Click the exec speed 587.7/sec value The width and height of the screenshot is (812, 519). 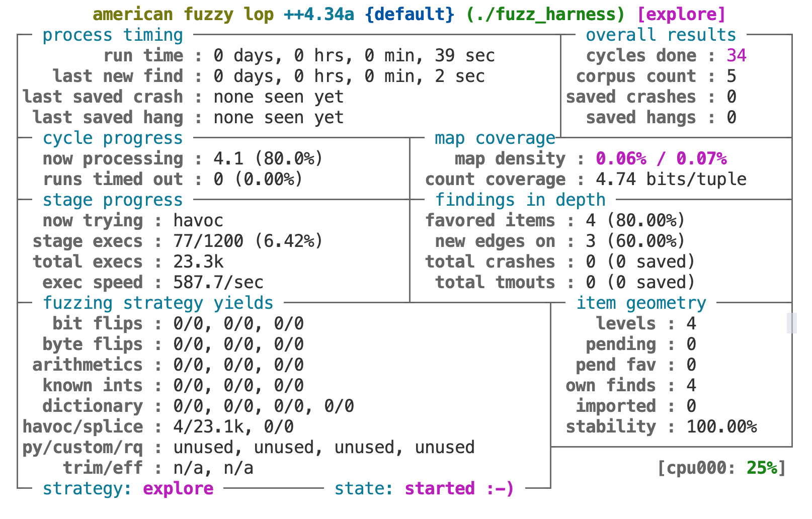pos(218,283)
